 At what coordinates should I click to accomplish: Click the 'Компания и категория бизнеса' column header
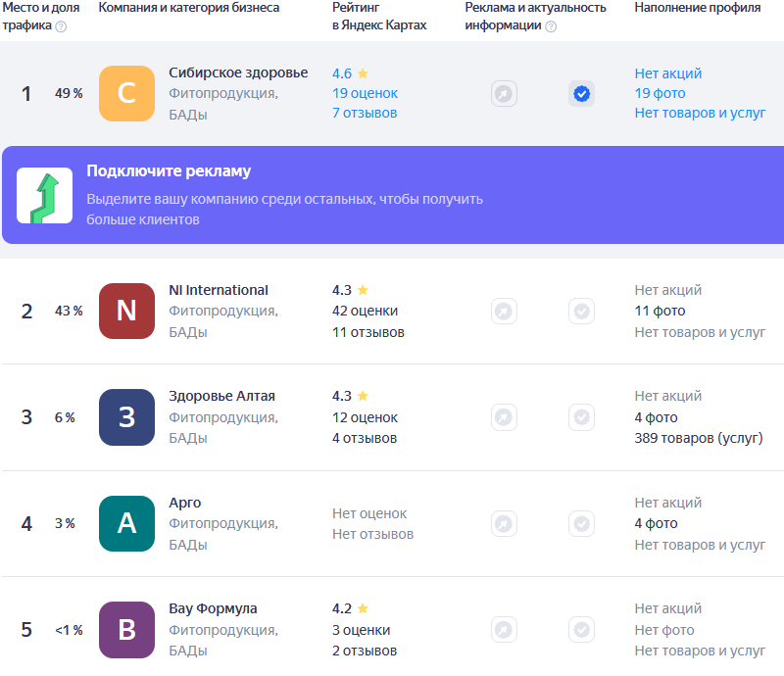(189, 8)
